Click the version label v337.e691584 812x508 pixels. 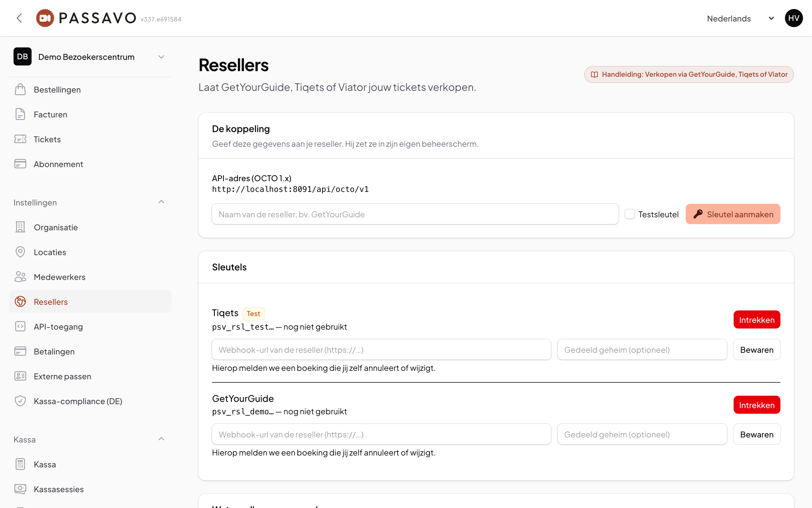click(161, 19)
